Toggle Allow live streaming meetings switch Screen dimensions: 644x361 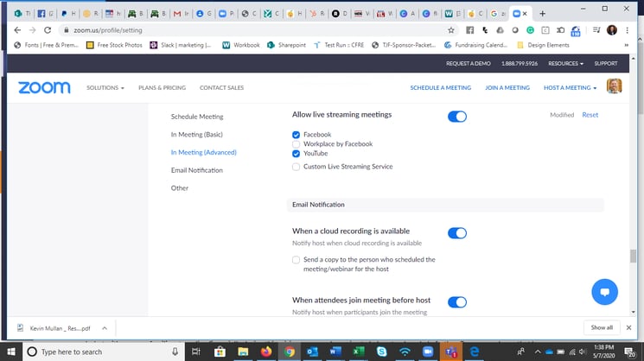[x=457, y=117]
